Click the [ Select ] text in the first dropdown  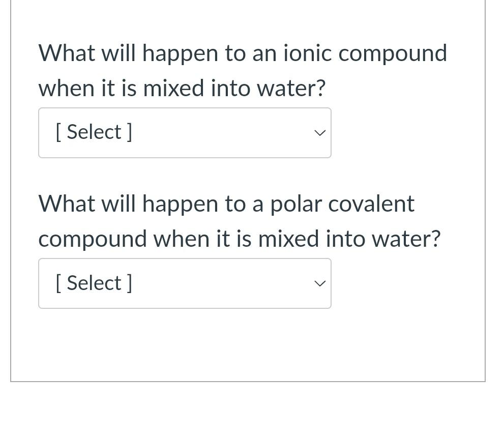(x=94, y=131)
